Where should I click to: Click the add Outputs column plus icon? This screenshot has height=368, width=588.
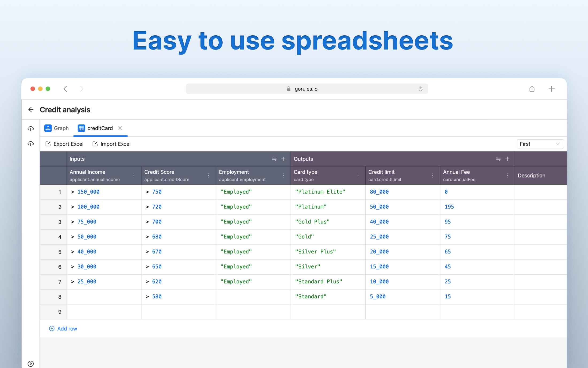507,159
